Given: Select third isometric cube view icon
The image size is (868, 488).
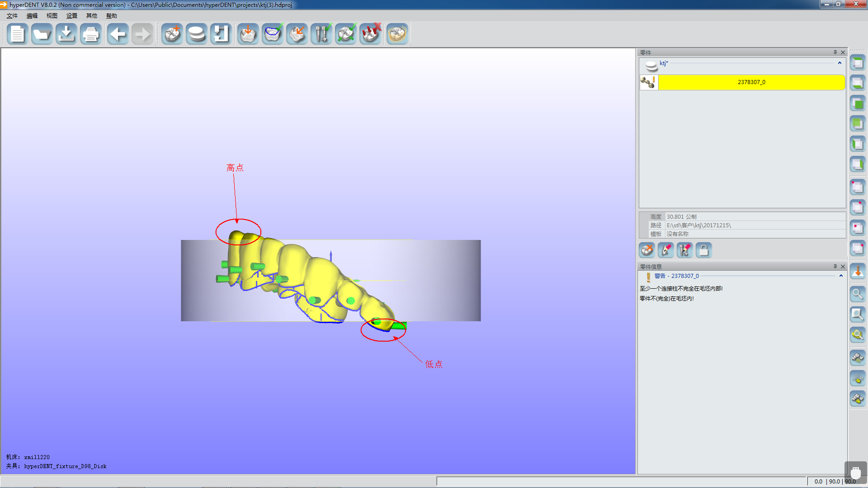Looking at the screenshot, I should (x=858, y=228).
